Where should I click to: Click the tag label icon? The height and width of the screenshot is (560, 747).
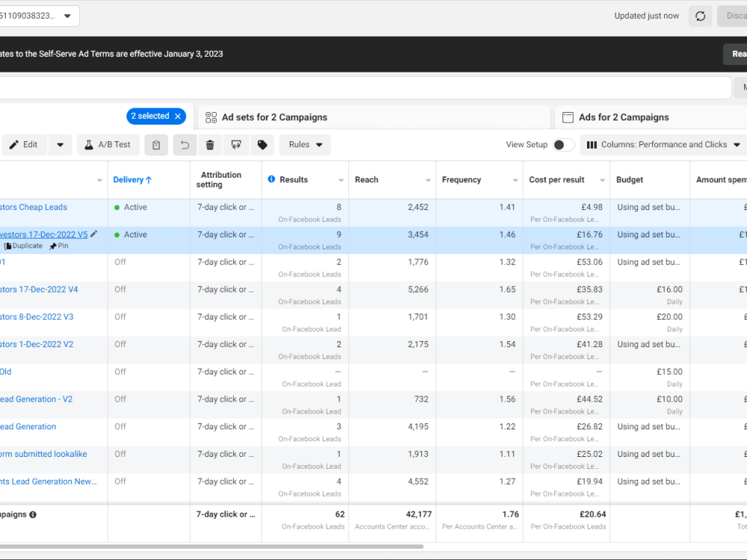[x=262, y=145]
